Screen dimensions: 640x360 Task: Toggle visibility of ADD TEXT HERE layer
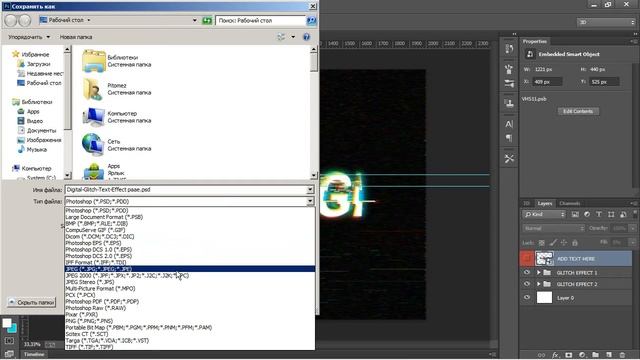[527, 258]
